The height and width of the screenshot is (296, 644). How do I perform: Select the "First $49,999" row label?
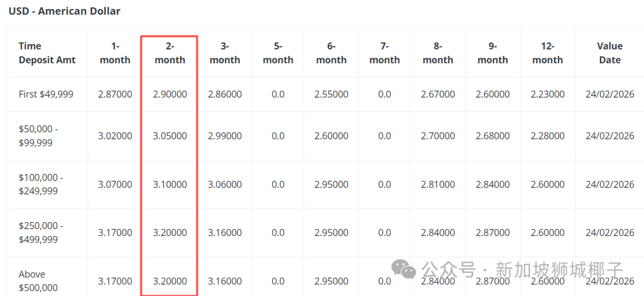tap(46, 94)
